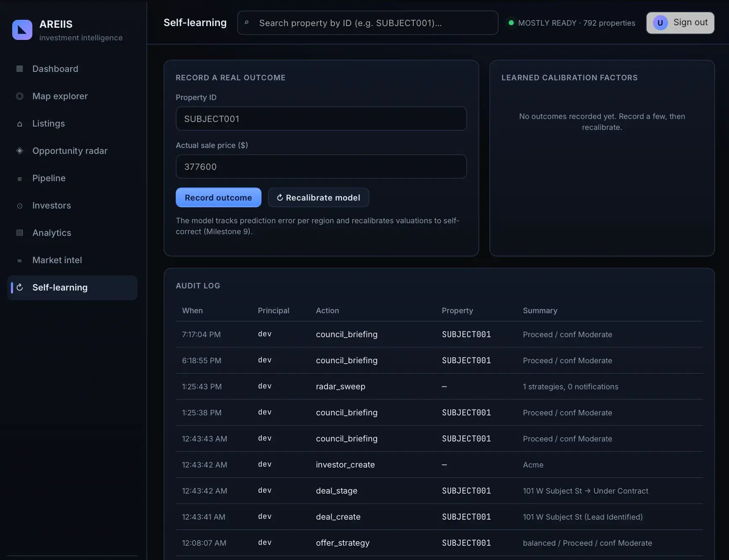Click the Self-learning refresh icon
This screenshot has height=560, width=729.
(19, 287)
